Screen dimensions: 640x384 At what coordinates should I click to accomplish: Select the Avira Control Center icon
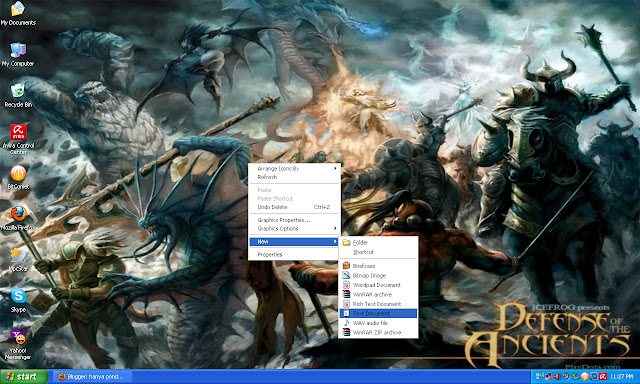pos(18,139)
